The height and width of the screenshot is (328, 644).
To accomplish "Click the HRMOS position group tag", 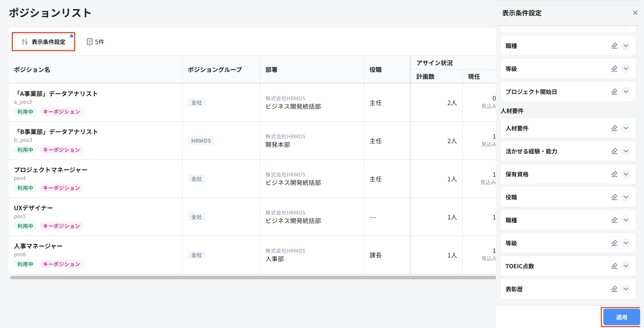I will (201, 141).
